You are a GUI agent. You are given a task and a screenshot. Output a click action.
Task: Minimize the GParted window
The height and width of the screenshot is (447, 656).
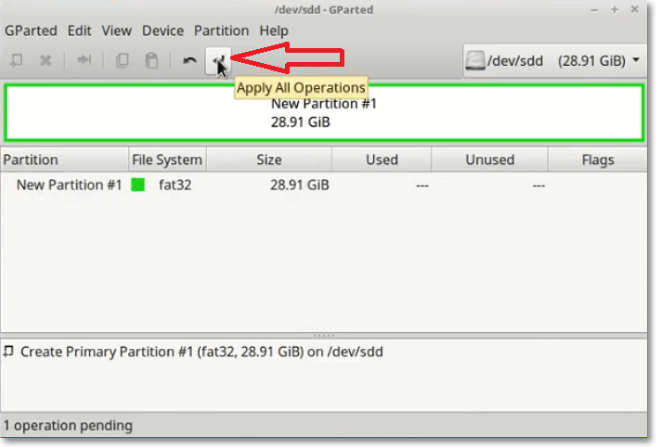(x=594, y=10)
